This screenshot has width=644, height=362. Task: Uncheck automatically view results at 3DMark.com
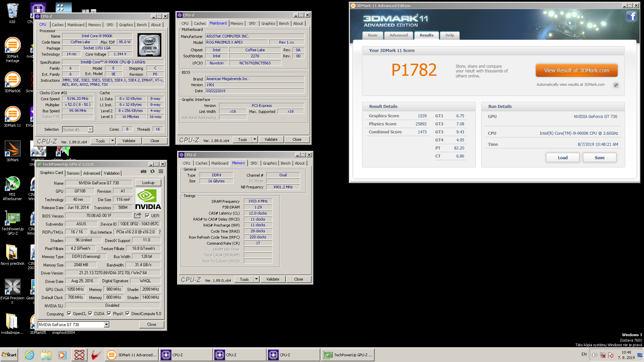(616, 85)
